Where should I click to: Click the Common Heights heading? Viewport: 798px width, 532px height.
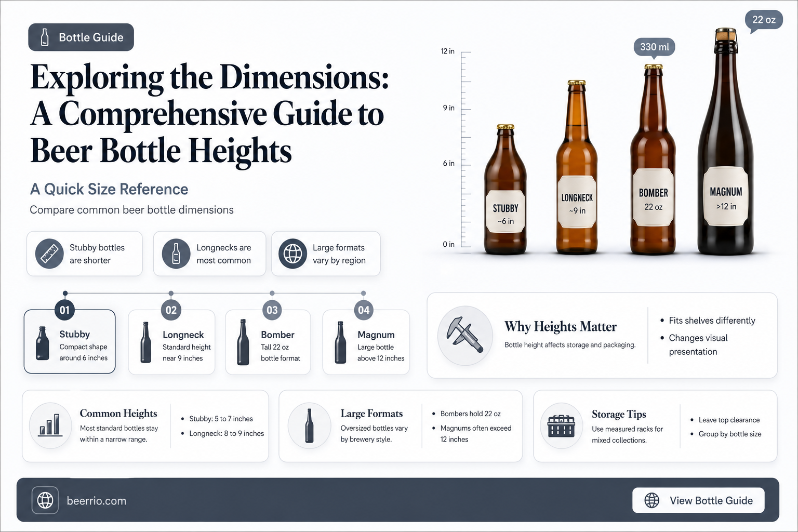pos(118,413)
